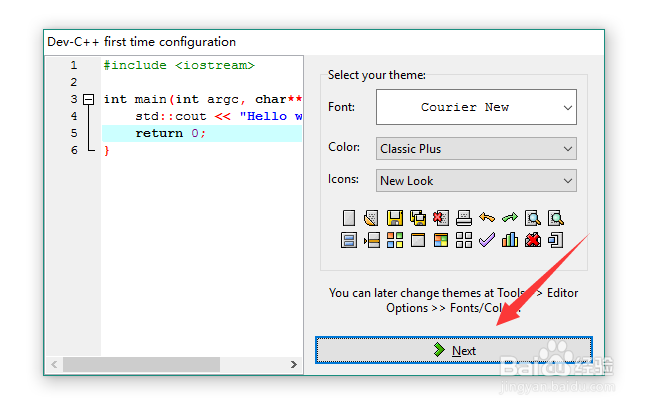Click the 'Font:' label
651x409 pixels.
(x=341, y=107)
